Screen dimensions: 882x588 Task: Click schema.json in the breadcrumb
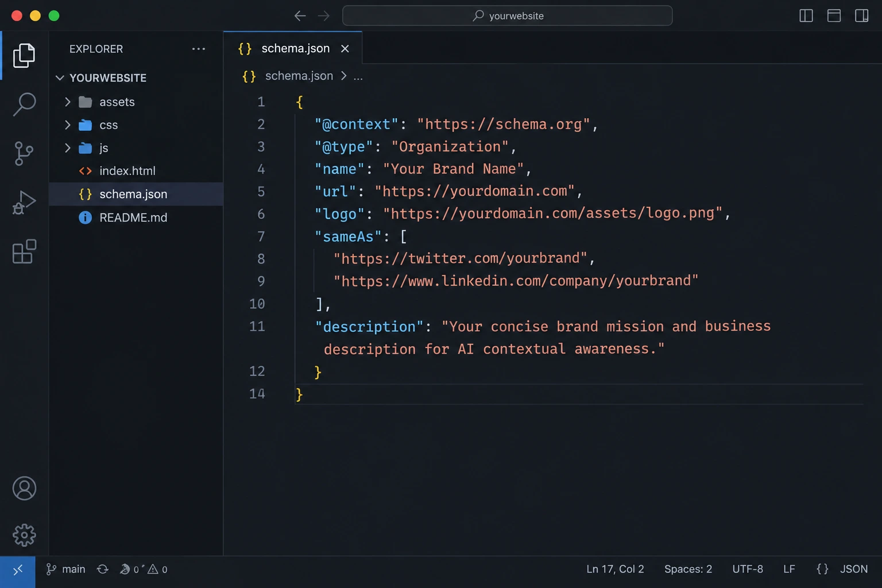(x=299, y=76)
